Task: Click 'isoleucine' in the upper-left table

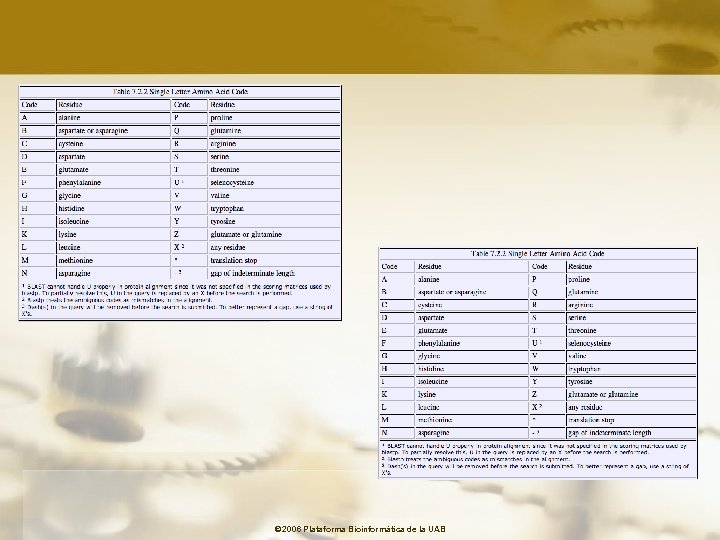Action: pyautogui.click(x=73, y=221)
